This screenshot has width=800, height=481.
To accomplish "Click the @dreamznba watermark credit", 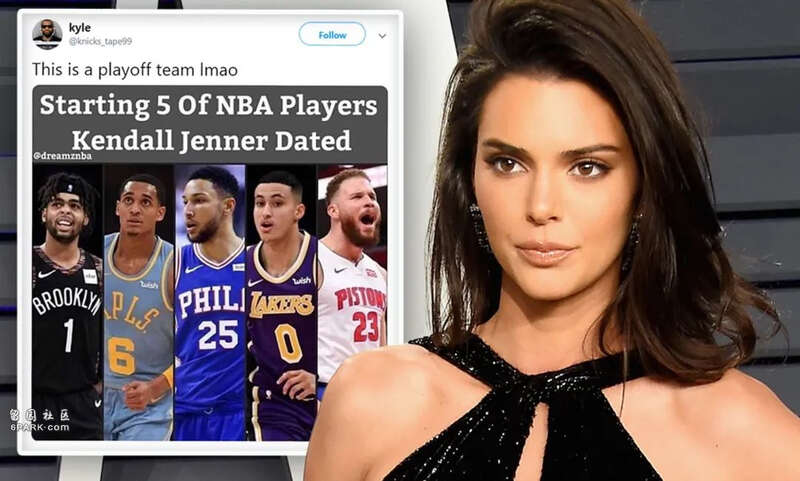I will click(63, 156).
